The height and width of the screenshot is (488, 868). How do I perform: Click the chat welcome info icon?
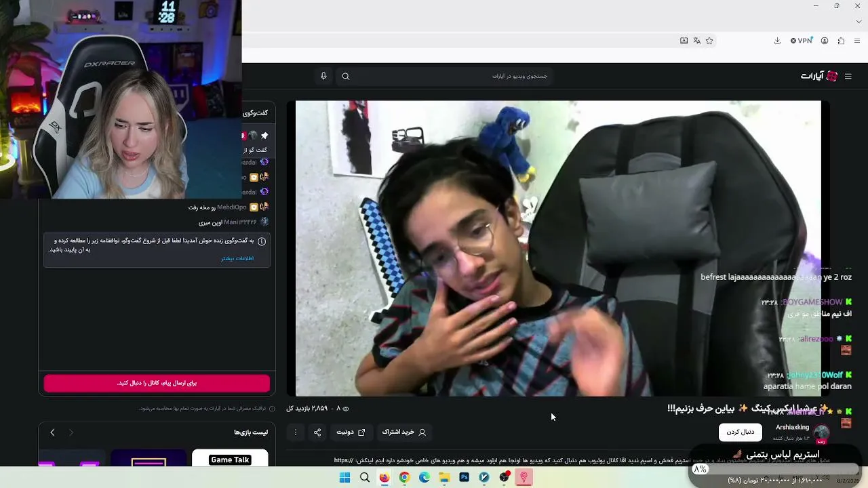click(x=262, y=241)
